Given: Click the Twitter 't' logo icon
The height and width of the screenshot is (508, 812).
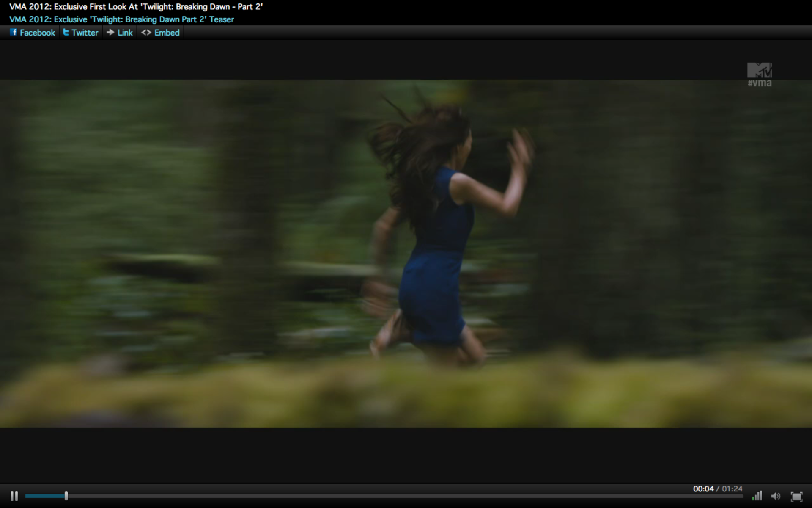Looking at the screenshot, I should pos(66,32).
